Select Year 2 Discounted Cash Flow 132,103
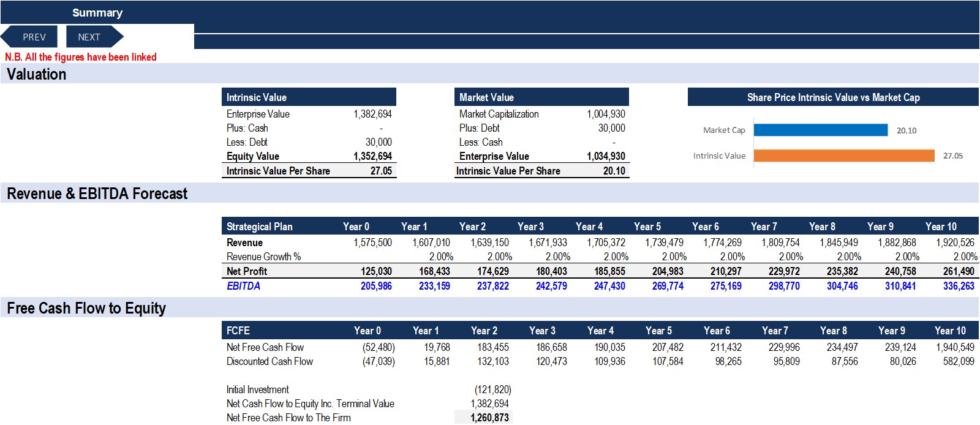 click(x=493, y=361)
